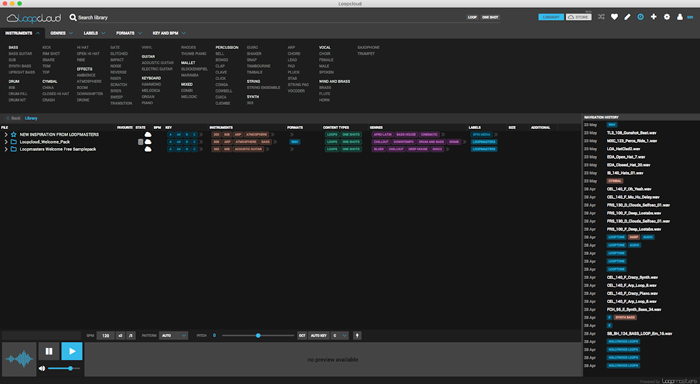Open settings with the gear icon

point(667,17)
